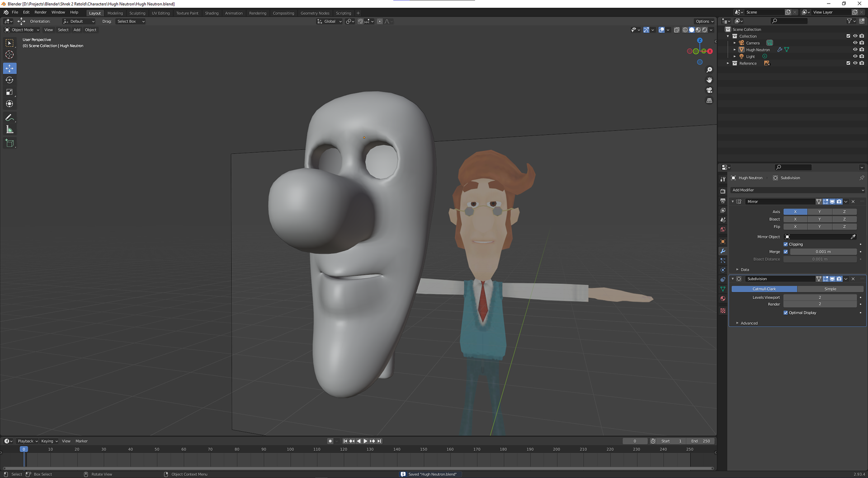Open the Object Mode dropdown
Screen dimensions: 868x478
(x=22, y=30)
